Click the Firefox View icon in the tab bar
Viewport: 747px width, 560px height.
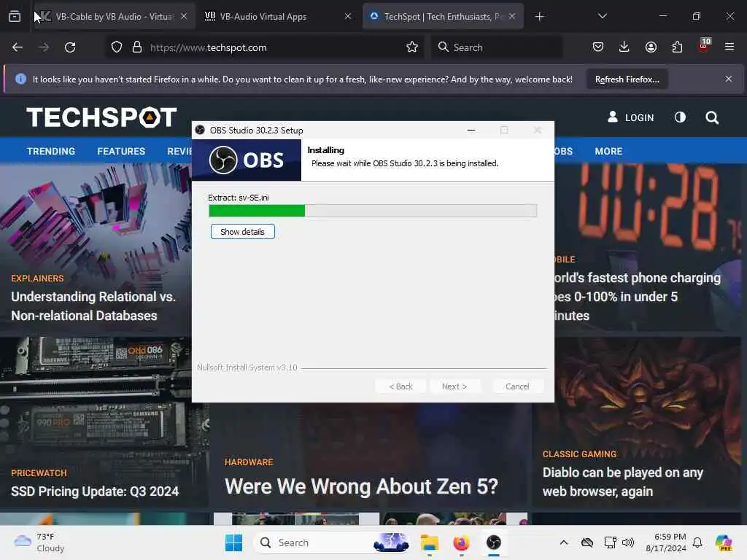click(15, 17)
